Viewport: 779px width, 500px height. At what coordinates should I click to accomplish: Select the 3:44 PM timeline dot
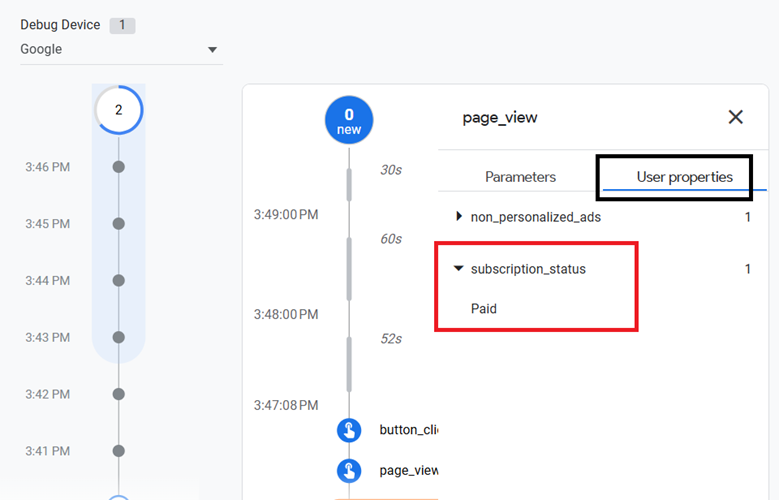(x=118, y=280)
